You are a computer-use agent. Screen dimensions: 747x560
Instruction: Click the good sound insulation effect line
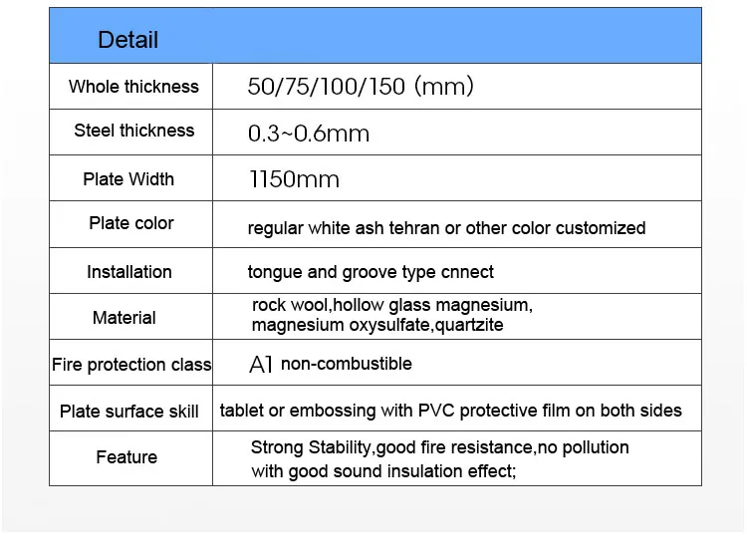point(383,471)
